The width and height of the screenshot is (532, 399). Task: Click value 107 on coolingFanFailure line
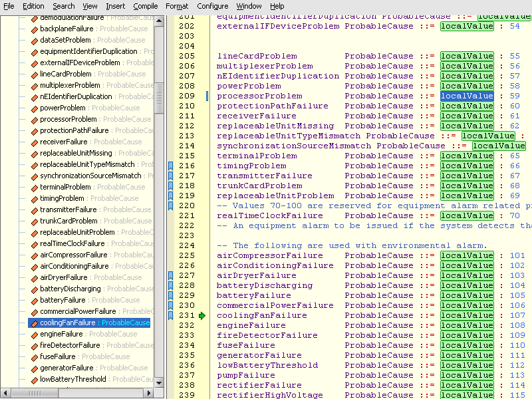click(x=517, y=315)
